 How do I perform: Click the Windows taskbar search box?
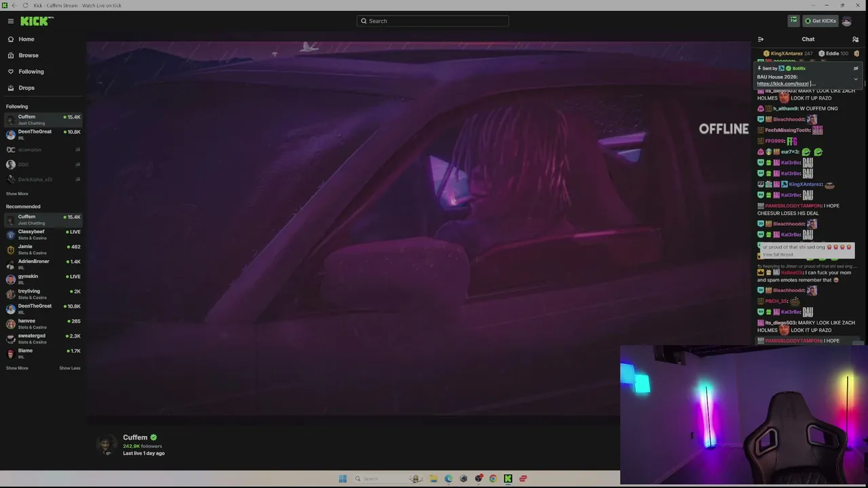(x=390, y=479)
